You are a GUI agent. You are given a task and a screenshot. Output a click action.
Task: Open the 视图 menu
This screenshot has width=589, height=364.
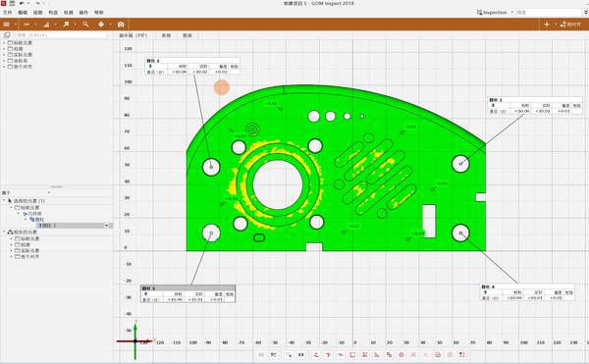click(x=37, y=13)
